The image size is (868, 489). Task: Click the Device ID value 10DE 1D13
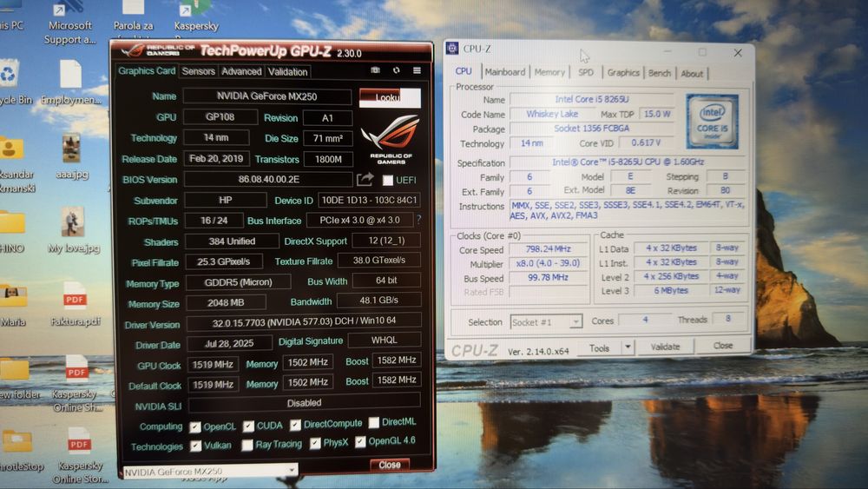tap(369, 200)
